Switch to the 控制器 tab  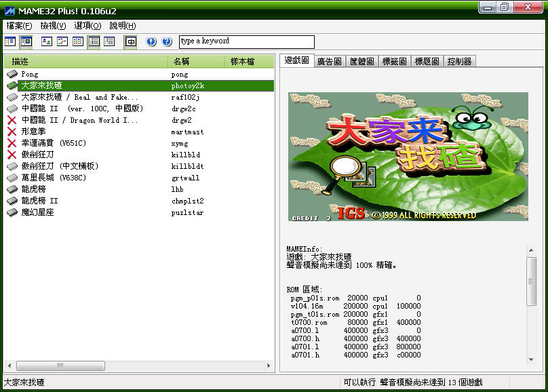coord(459,62)
